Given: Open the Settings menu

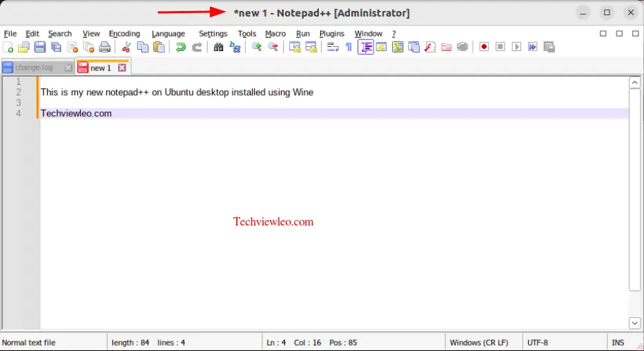Looking at the screenshot, I should [x=213, y=34].
